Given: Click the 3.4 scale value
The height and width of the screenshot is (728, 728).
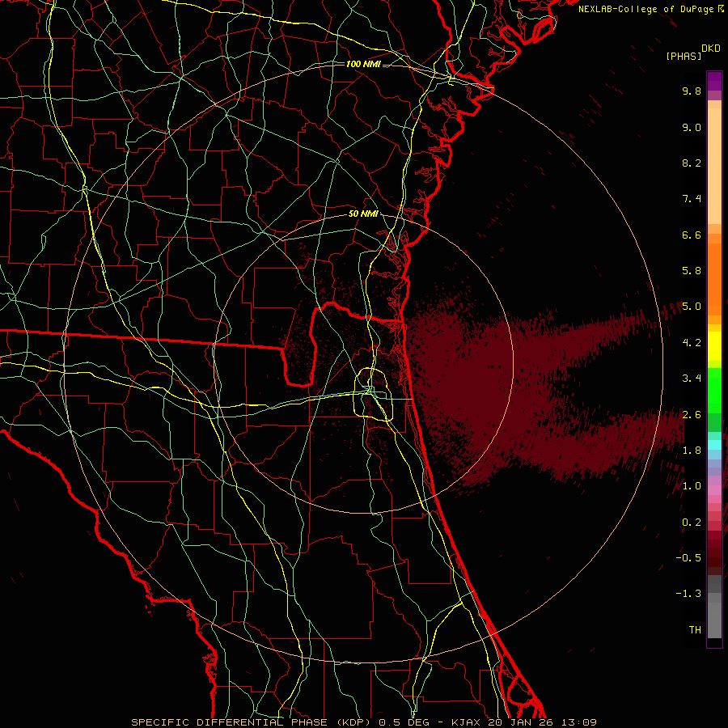Looking at the screenshot, I should point(692,379).
